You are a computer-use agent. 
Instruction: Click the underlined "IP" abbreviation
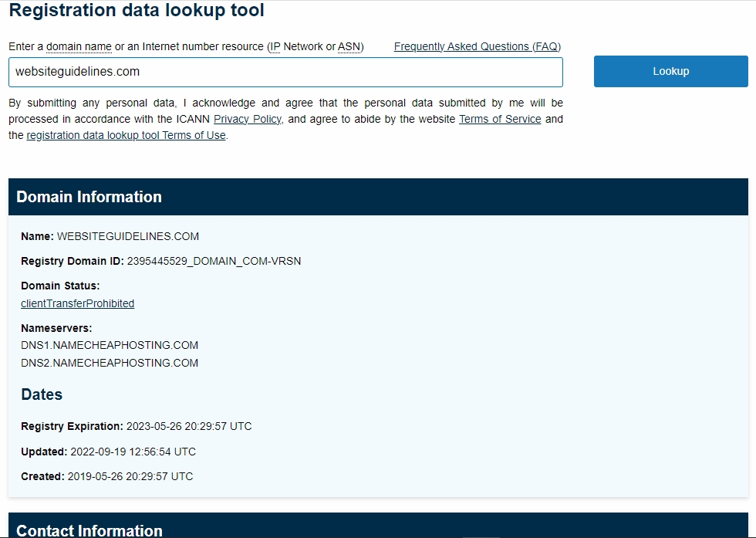tap(275, 46)
